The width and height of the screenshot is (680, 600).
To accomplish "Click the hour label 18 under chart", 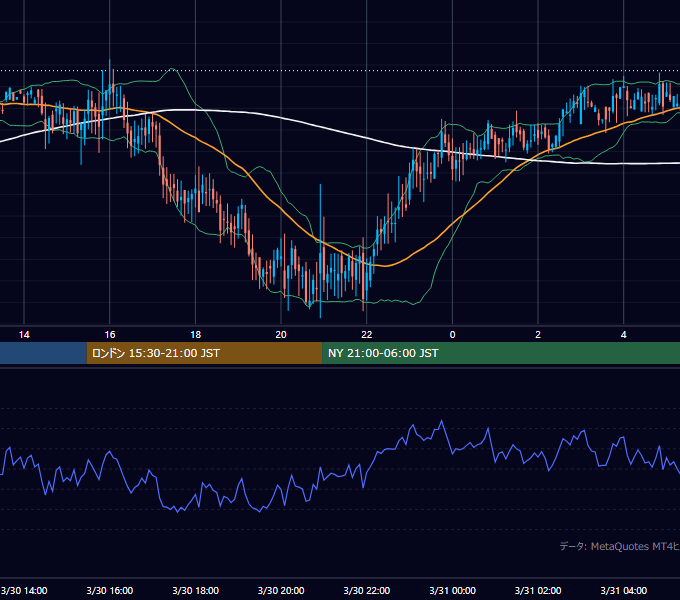I will (x=196, y=335).
